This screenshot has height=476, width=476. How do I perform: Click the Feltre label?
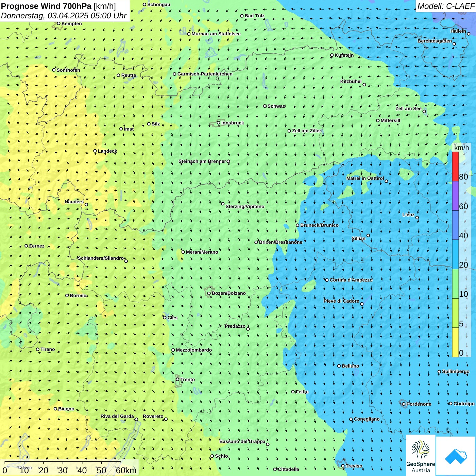(x=302, y=392)
